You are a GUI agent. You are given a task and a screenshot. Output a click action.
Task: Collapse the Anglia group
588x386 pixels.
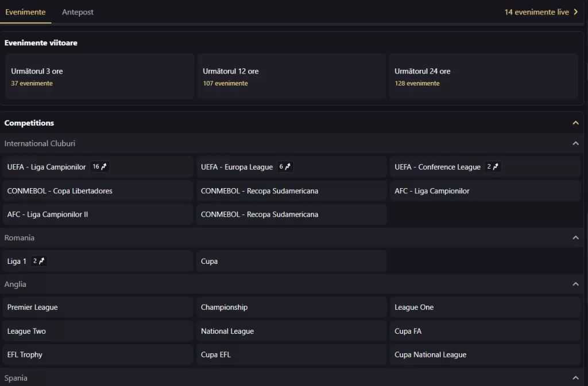[x=575, y=284]
